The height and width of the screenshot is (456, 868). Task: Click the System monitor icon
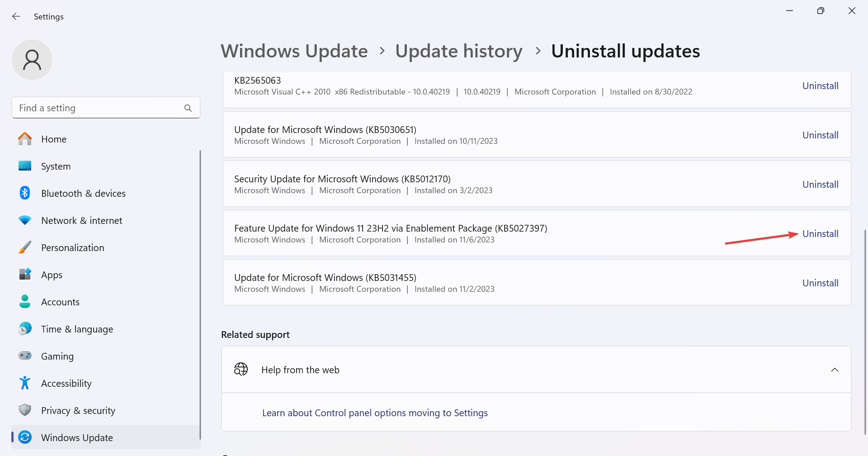(x=25, y=166)
